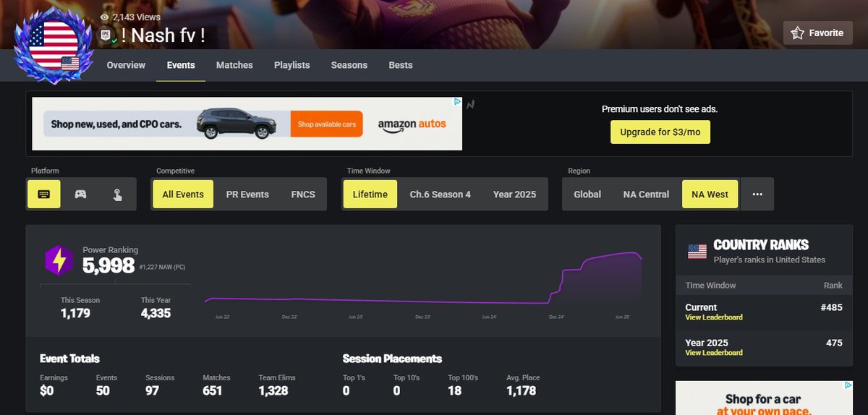
Task: Open the Seasons tab
Action: coord(349,65)
